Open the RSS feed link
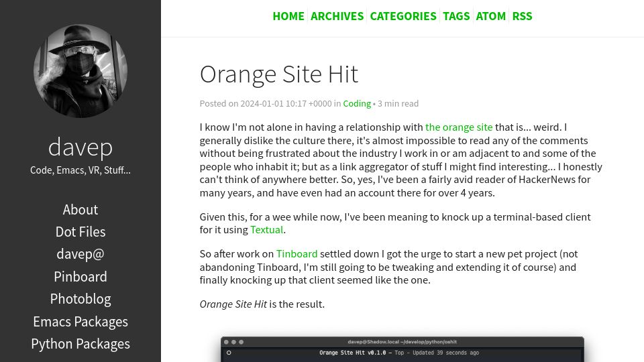 click(522, 16)
